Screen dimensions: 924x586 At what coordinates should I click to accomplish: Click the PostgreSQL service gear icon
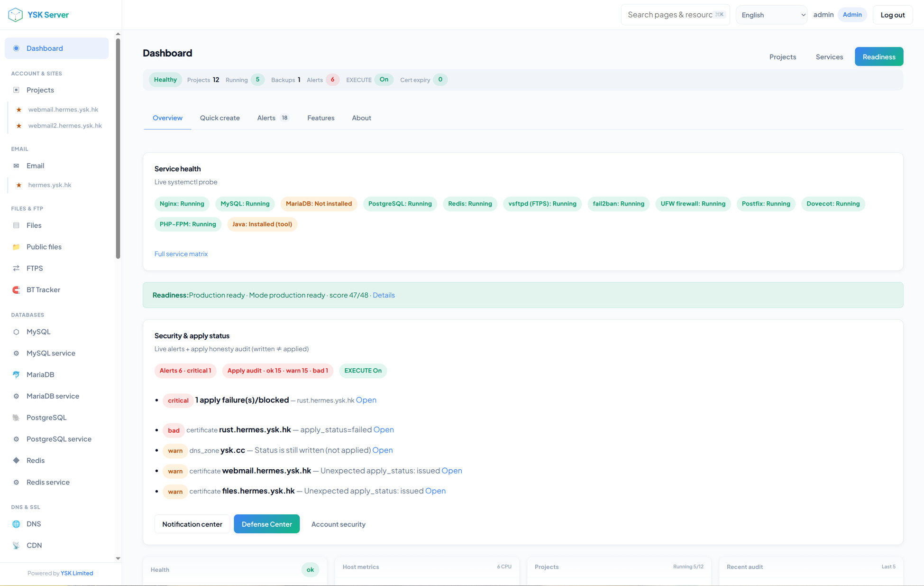point(16,439)
